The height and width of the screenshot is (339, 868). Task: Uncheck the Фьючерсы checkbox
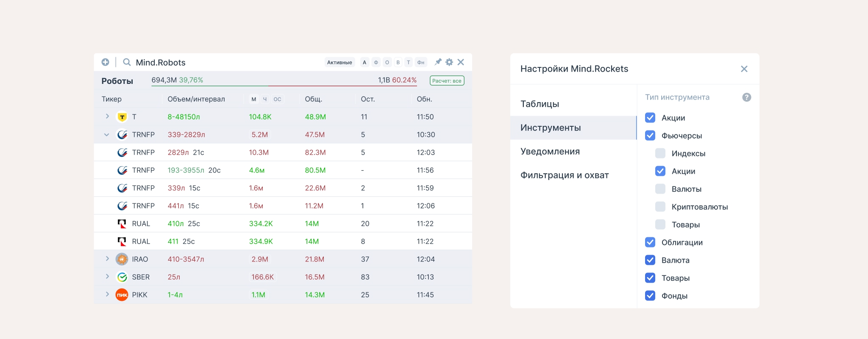point(650,136)
